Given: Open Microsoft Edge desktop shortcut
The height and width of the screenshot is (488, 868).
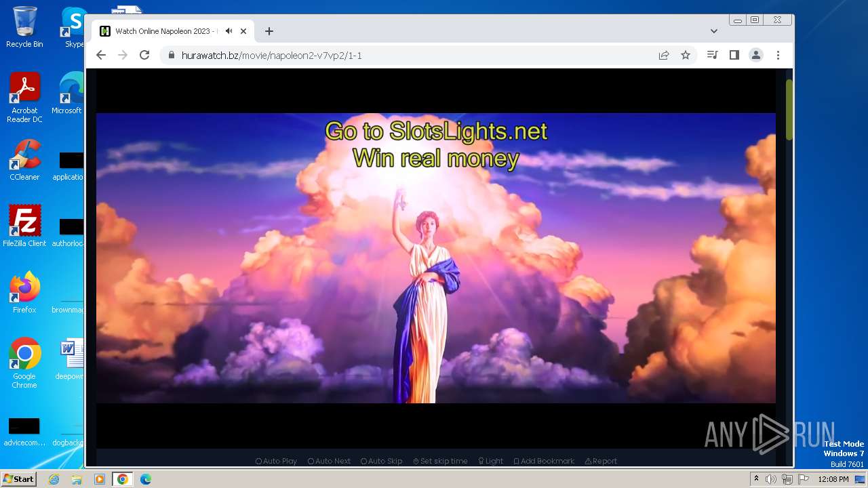Looking at the screenshot, I should click(68, 94).
